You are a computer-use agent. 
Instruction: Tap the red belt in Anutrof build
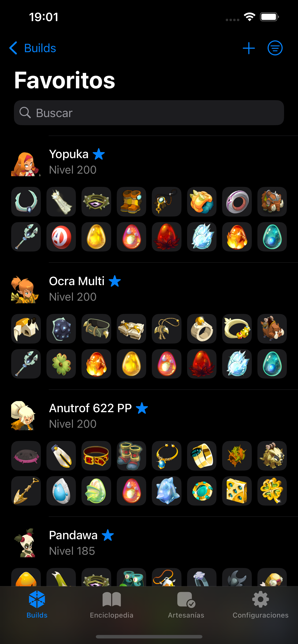96,456
